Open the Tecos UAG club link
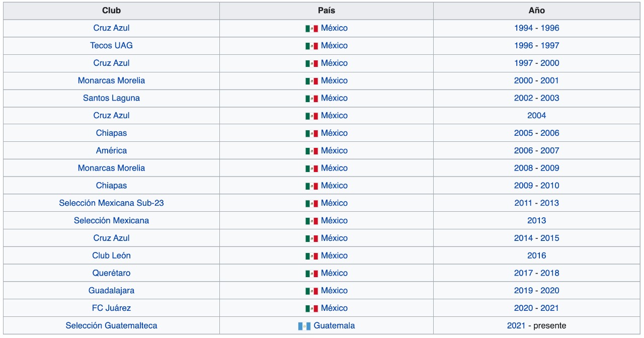 point(111,45)
